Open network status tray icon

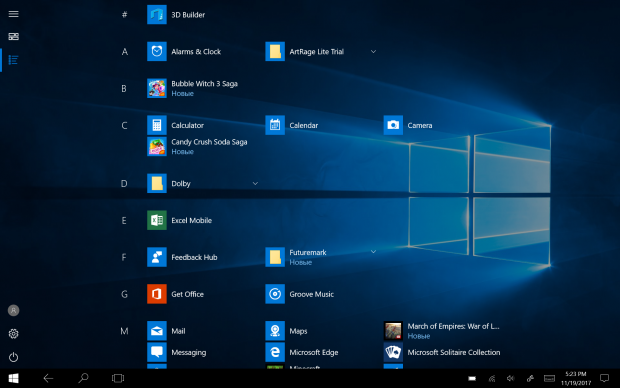click(x=491, y=379)
